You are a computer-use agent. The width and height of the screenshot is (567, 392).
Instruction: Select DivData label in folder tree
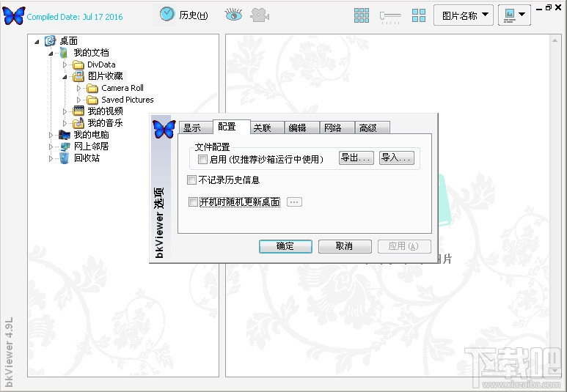point(101,64)
